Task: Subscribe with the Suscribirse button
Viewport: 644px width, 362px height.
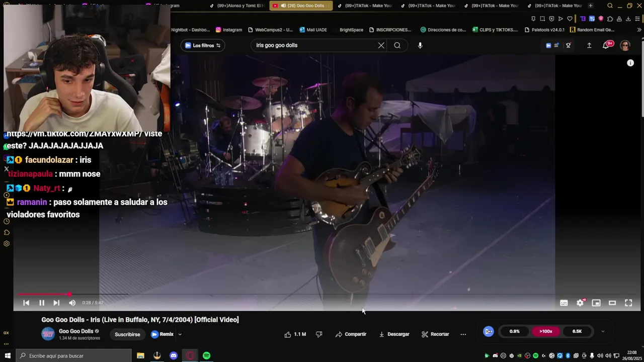Action: [127, 334]
